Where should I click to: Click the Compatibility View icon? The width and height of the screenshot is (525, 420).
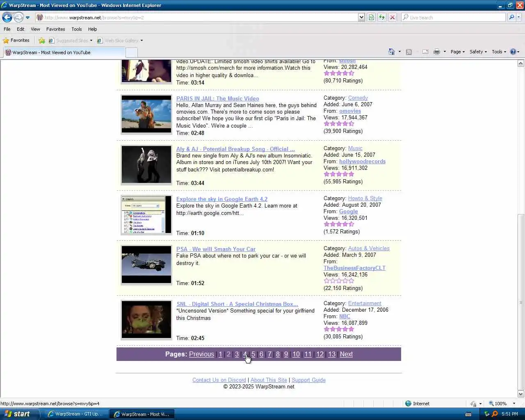coord(371,17)
